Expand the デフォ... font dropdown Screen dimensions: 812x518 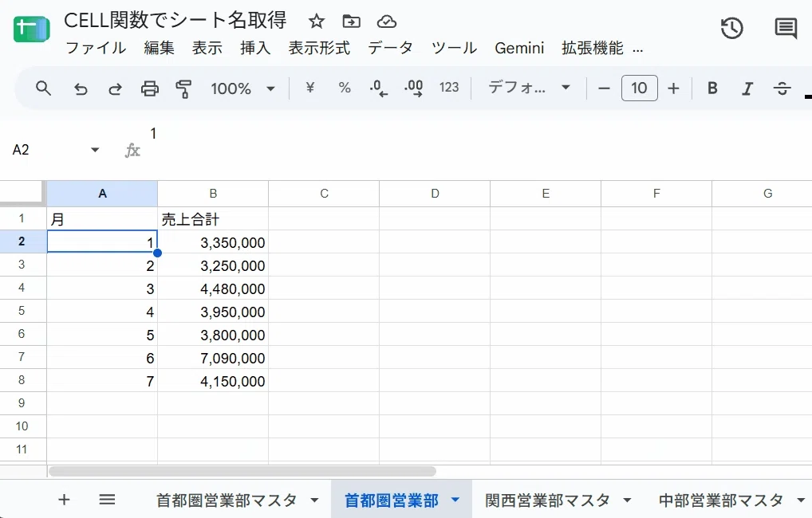tap(530, 88)
